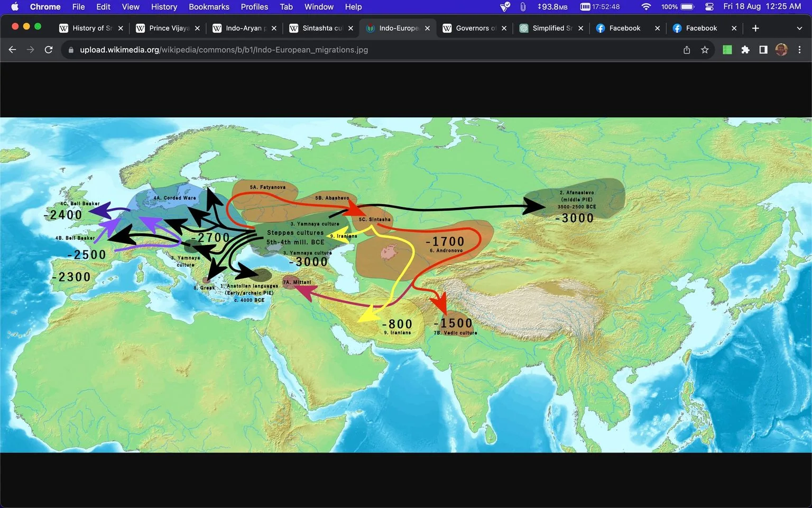812x508 pixels.
Task: Go back using the back arrow
Action: 13,50
